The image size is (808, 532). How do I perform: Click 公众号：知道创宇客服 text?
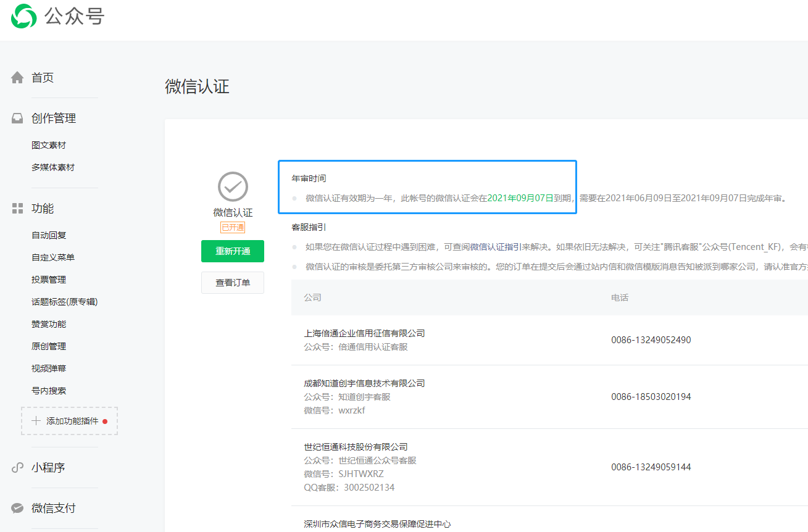click(347, 397)
